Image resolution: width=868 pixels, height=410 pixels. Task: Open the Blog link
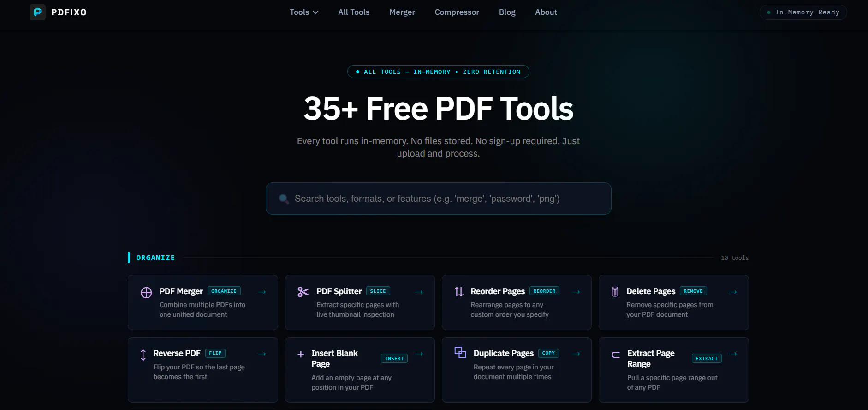[507, 12]
